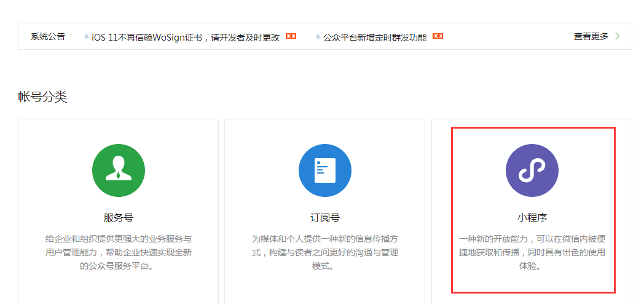Select the 服务号 title
This screenshot has height=304, width=644.
tap(118, 218)
